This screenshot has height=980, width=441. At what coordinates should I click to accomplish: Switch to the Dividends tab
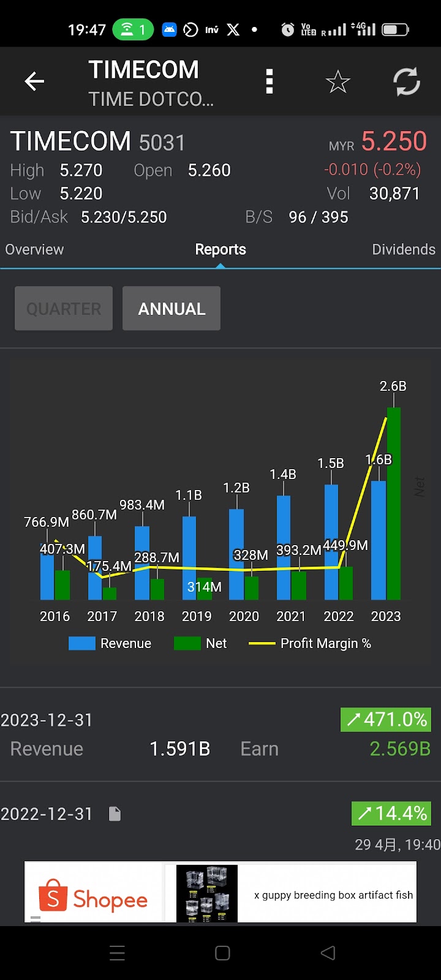pos(404,249)
